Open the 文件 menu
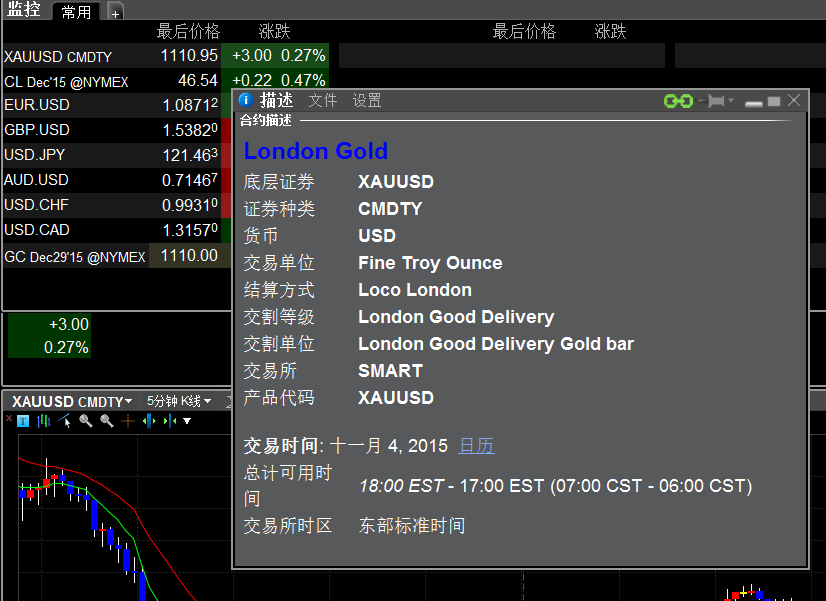The height and width of the screenshot is (601, 826). click(x=322, y=100)
